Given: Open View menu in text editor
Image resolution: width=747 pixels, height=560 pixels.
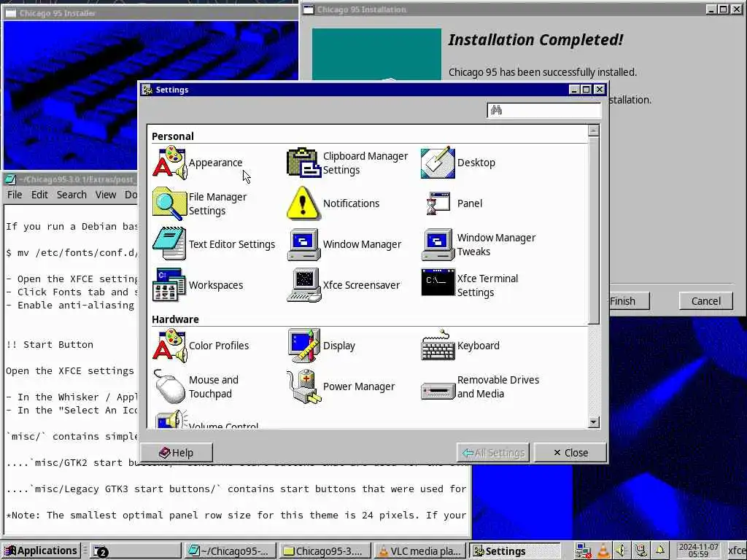Looking at the screenshot, I should click(105, 195).
